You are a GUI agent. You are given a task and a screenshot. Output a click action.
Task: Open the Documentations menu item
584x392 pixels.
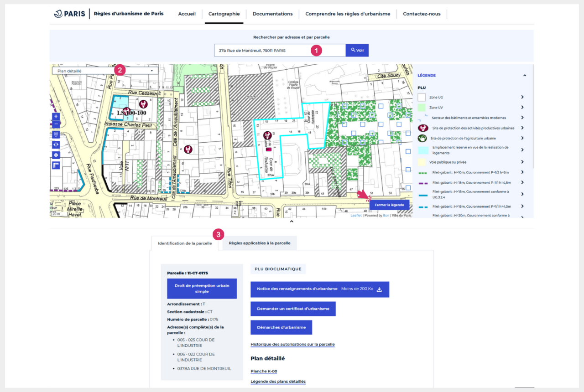pyautogui.click(x=272, y=14)
